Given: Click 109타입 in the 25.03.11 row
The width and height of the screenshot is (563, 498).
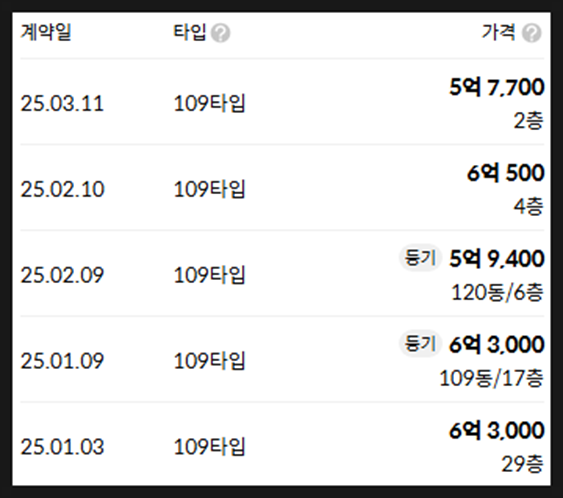Looking at the screenshot, I should click(x=209, y=104).
